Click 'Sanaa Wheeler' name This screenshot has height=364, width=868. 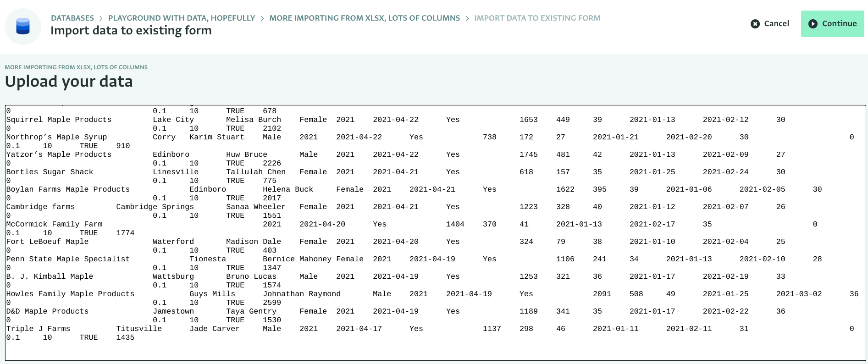[256, 207]
